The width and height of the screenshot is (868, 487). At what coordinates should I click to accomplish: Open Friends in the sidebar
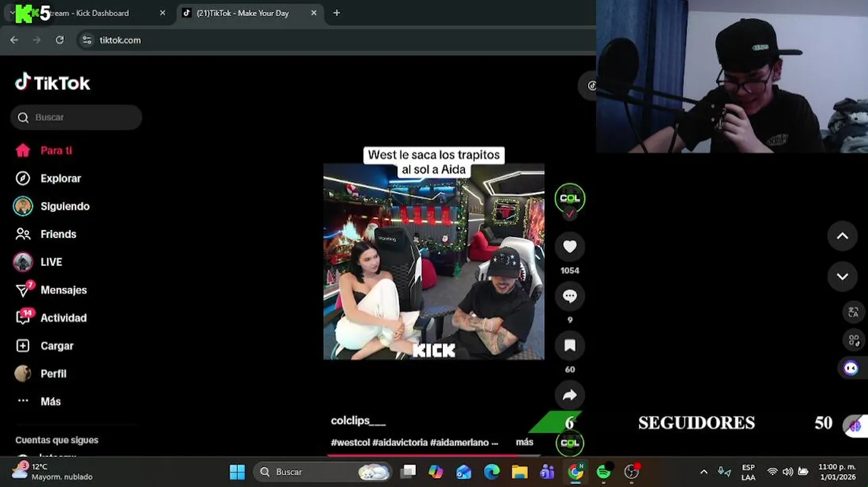[x=46, y=234]
